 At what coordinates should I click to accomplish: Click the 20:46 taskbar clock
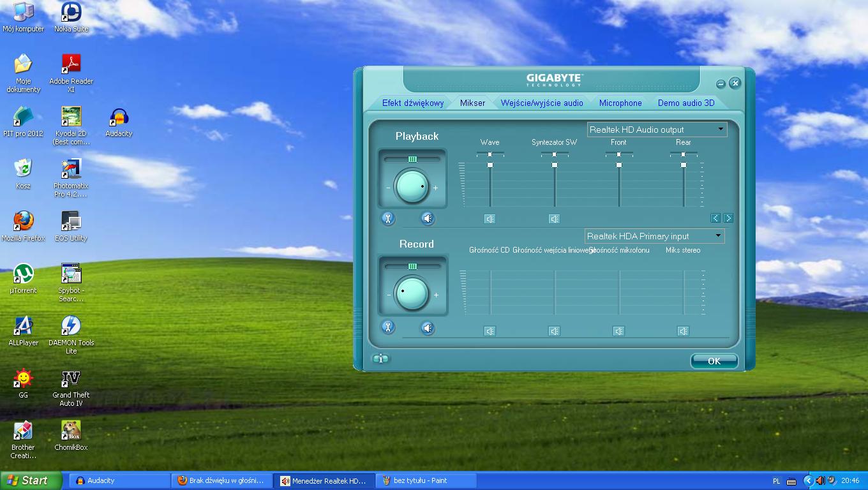point(850,481)
